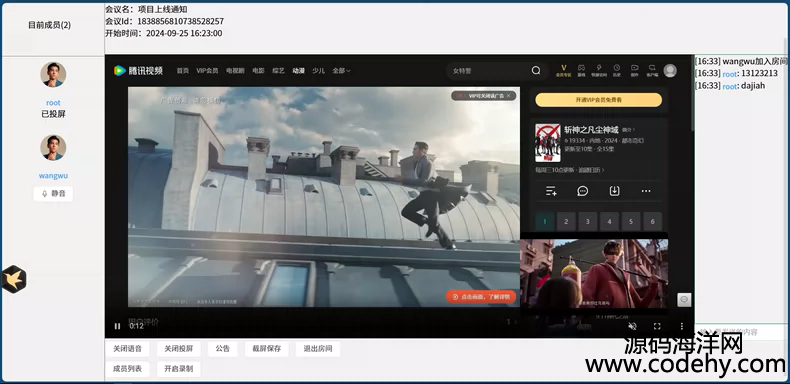Pause the playing video
This screenshot has width=790, height=384.
coord(117,326)
